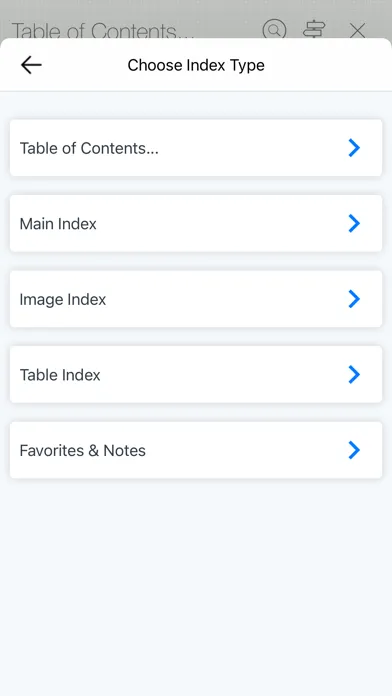Image resolution: width=392 pixels, height=696 pixels.
Task: Go back using the left arrow icon
Action: [31, 65]
